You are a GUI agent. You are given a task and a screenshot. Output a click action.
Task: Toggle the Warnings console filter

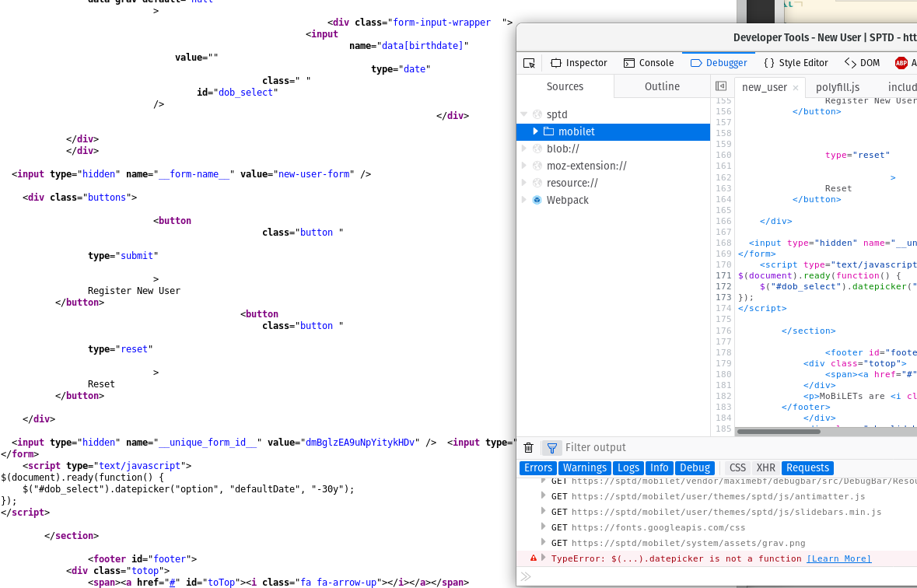pos(585,468)
